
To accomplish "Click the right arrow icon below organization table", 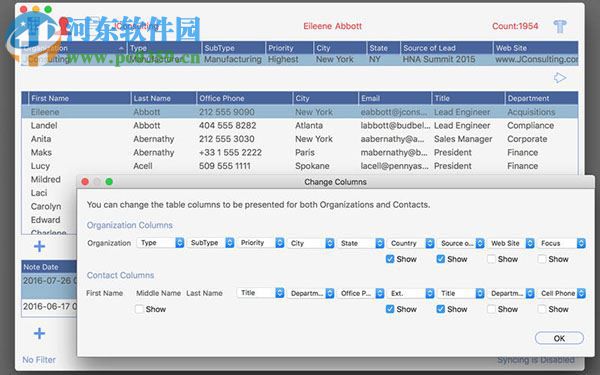I will [x=560, y=78].
